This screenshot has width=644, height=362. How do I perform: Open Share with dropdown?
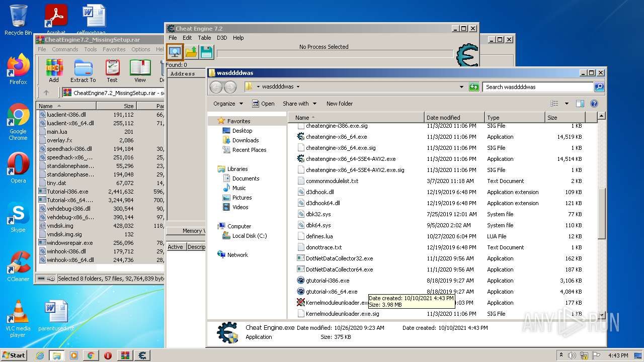299,104
